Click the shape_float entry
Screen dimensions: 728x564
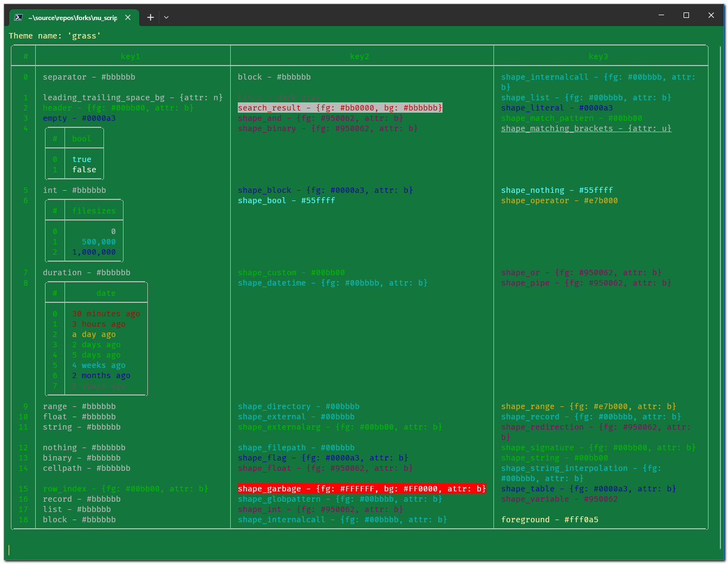tap(326, 468)
